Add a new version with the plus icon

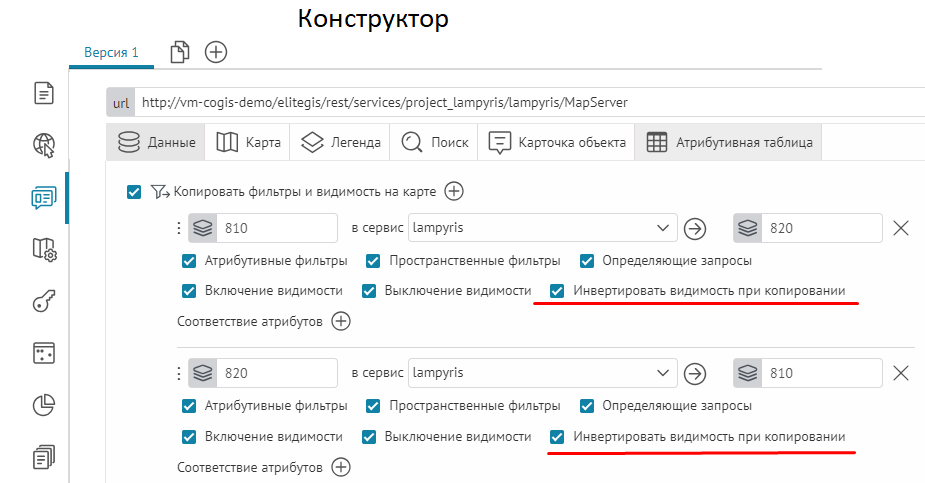tap(216, 52)
